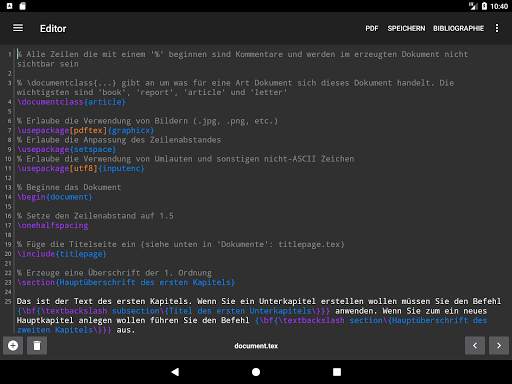
Task: Click the clock showing 10:40
Action: click(x=499, y=6)
